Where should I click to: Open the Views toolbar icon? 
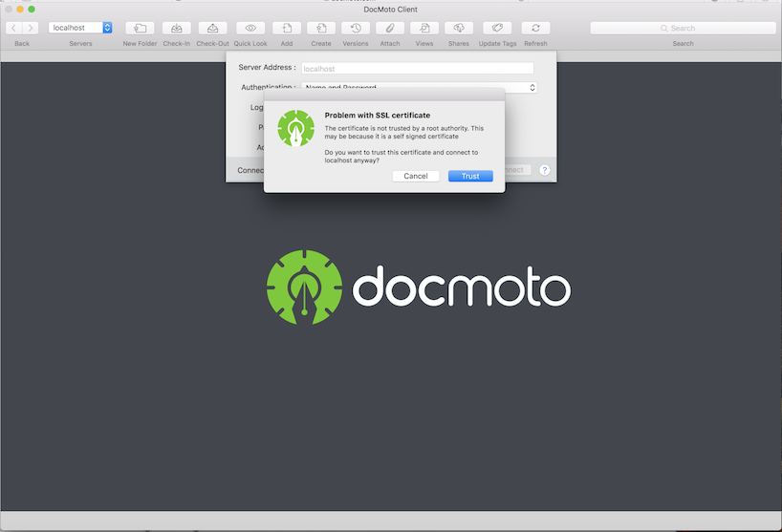424,28
